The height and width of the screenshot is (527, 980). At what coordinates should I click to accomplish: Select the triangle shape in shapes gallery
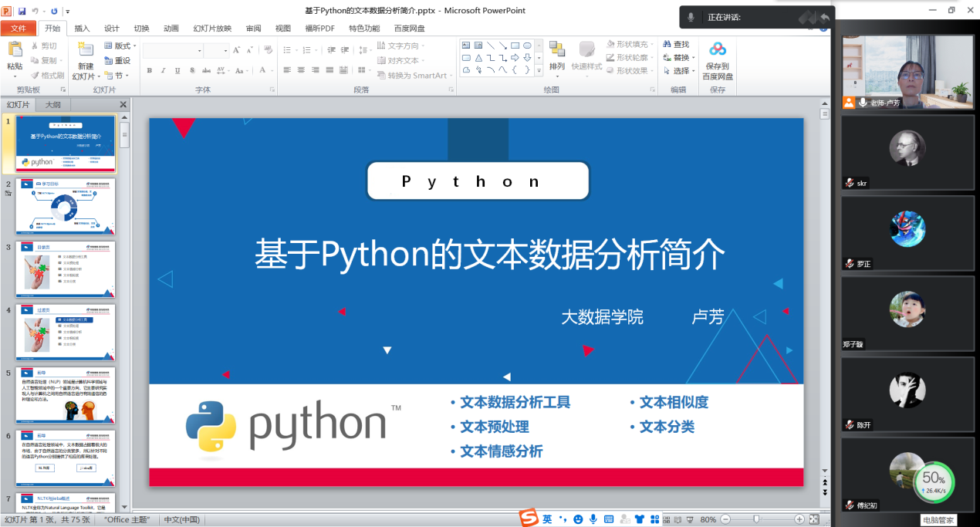point(478,58)
